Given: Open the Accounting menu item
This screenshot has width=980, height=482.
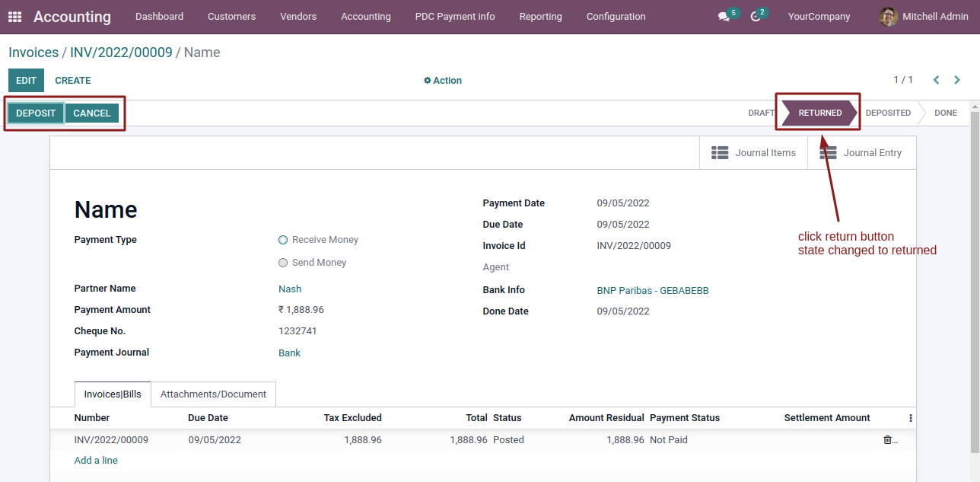Looking at the screenshot, I should tap(366, 17).
